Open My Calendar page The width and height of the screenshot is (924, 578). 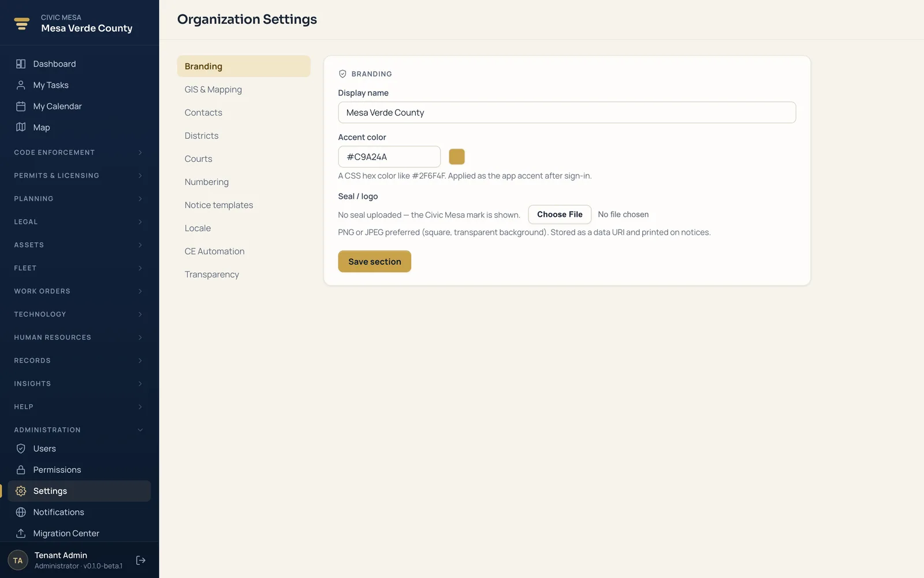point(79,106)
